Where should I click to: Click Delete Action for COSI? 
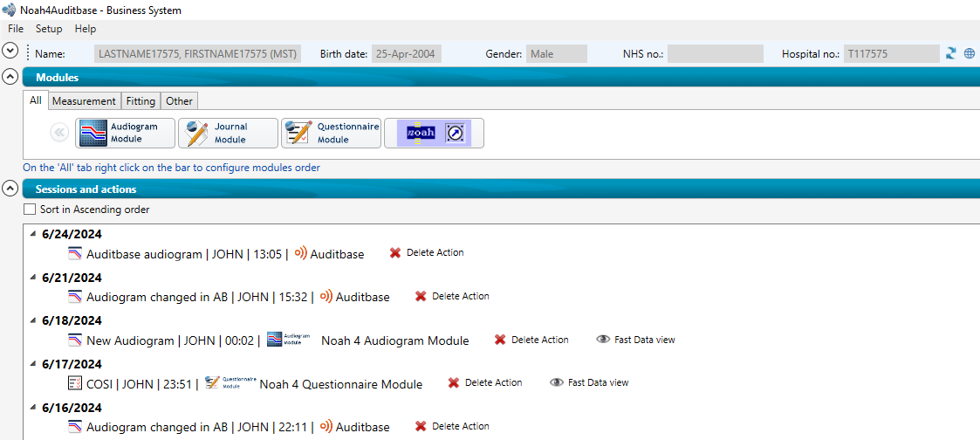pyautogui.click(x=494, y=382)
